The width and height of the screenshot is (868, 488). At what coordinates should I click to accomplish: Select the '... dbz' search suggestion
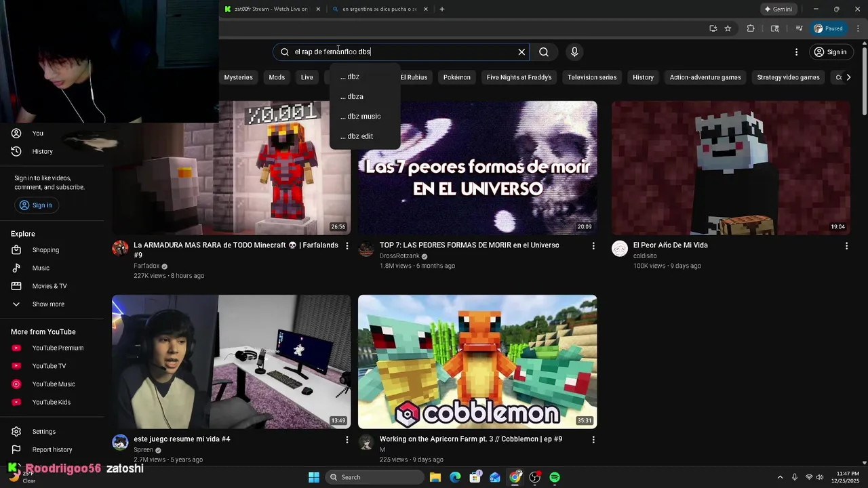pos(365,77)
